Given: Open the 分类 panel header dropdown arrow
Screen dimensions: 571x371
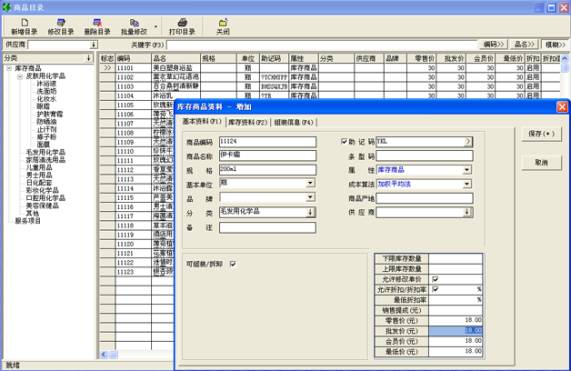Looking at the screenshot, I should [88, 58].
